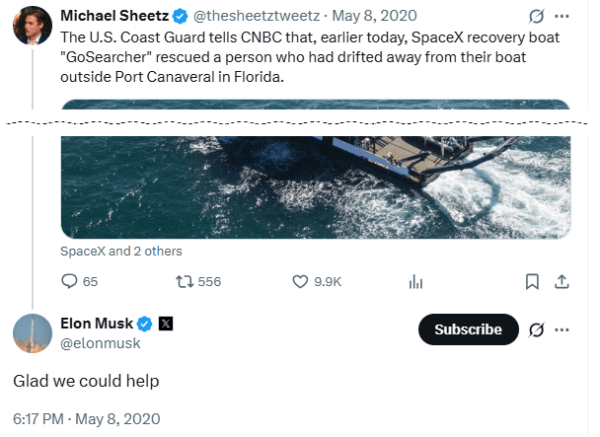Click the Grok icon on Michael Sheetz's tweet

click(537, 17)
